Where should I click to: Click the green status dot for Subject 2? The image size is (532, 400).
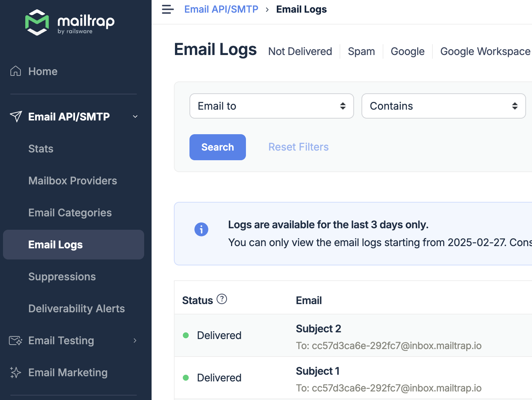pos(186,335)
